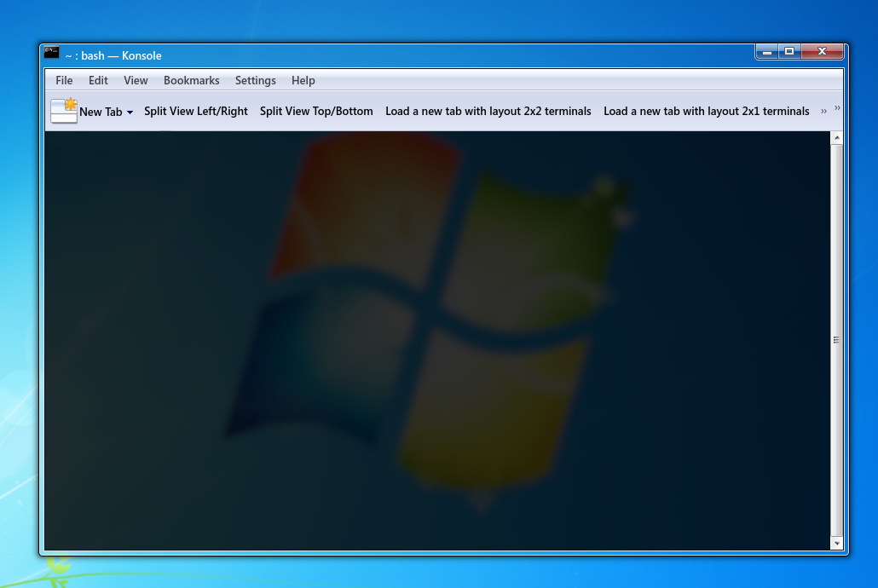The height and width of the screenshot is (588, 878).
Task: Load new tab with 2x2 terminals layout
Action: click(x=488, y=111)
